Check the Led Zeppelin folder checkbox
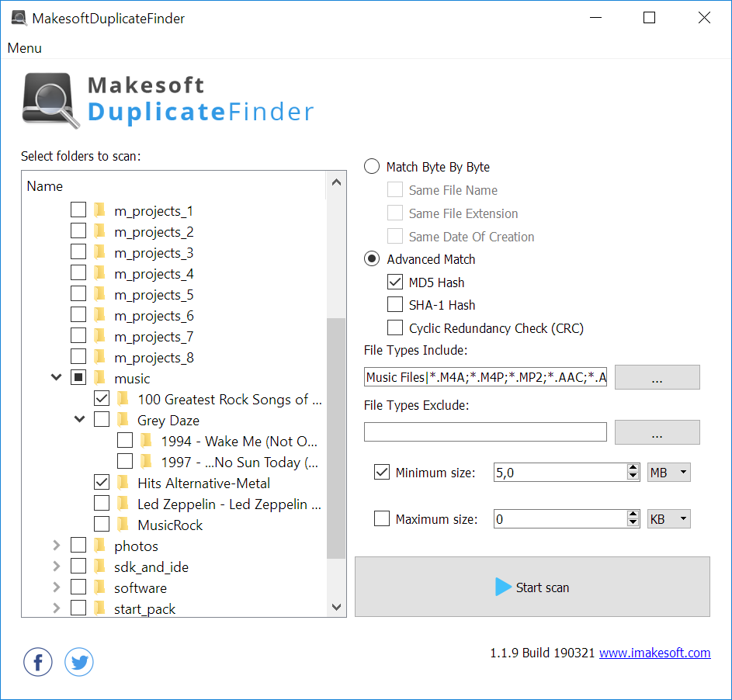 tap(102, 504)
